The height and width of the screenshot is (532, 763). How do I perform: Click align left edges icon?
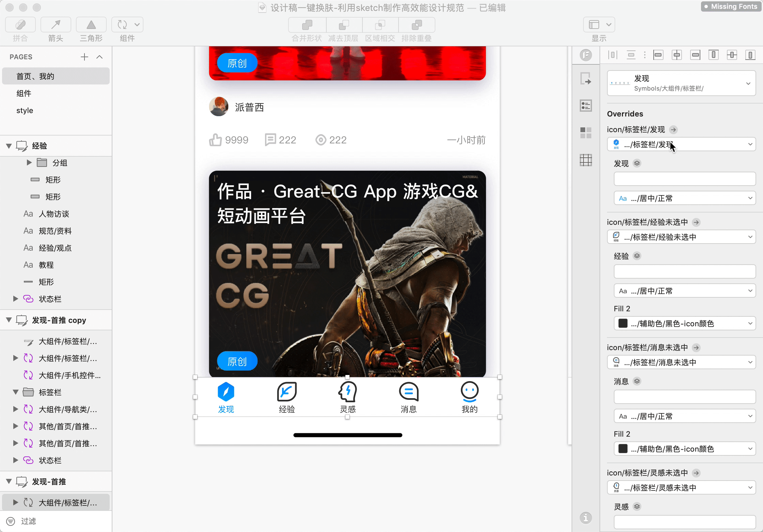[658, 55]
